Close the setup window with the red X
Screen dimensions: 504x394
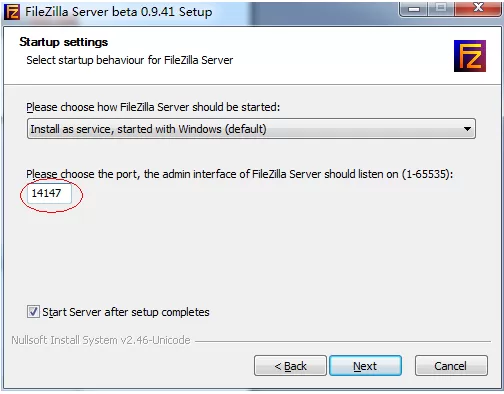(478, 9)
